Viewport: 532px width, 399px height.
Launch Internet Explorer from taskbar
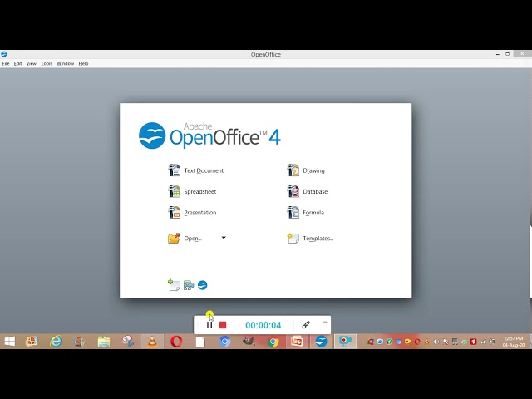coord(56,342)
